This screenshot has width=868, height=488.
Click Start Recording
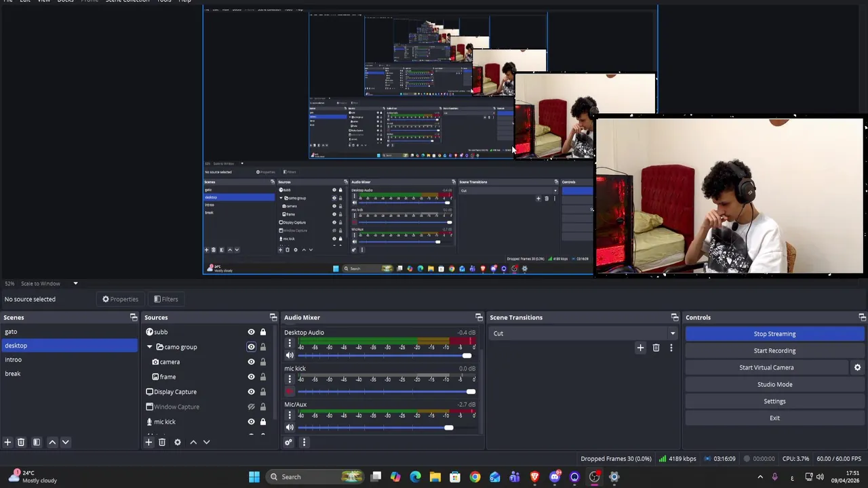click(774, 350)
